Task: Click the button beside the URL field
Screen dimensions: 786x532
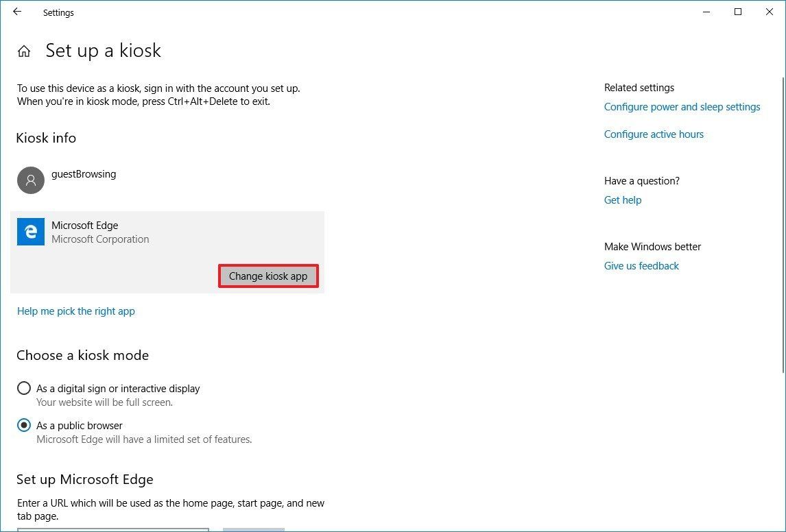Action: point(253,529)
